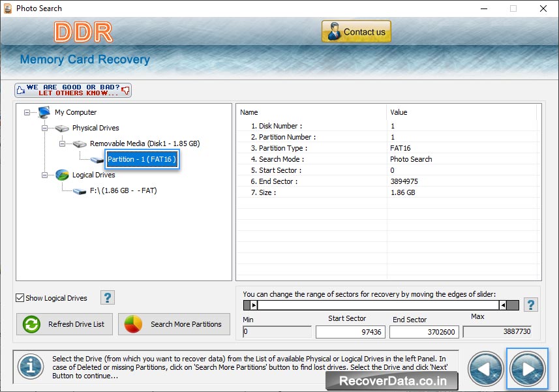Collapse the My Computer tree node
Viewport: 559px width, 392px height.
coord(27,112)
